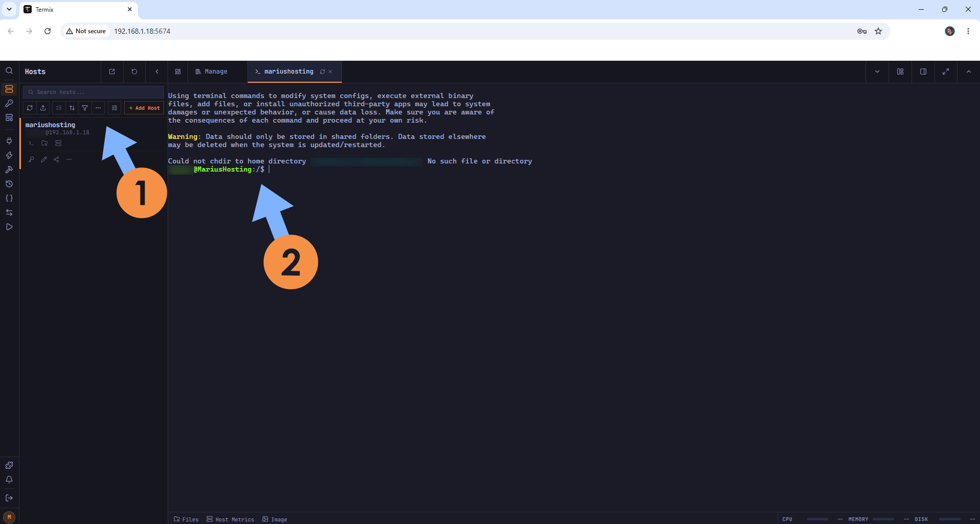980x524 pixels.
Task: Open the user avatar M at bottom-left
Action: [9, 517]
